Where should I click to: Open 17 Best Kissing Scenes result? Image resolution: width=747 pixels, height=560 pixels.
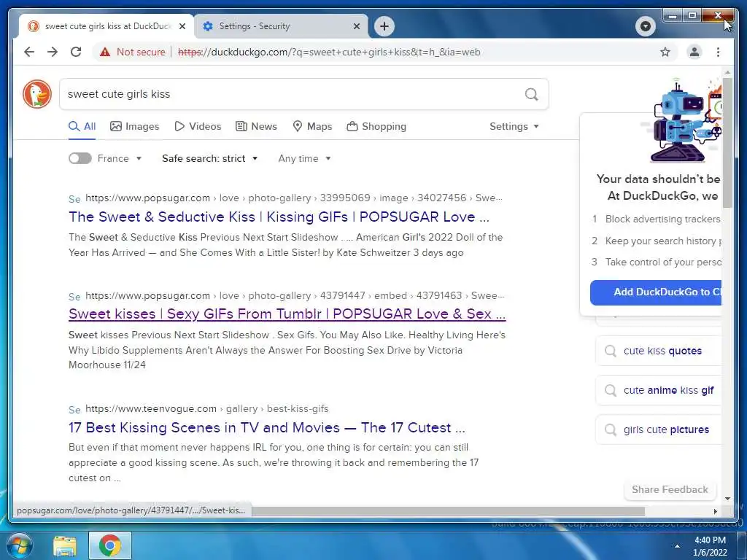(x=267, y=427)
